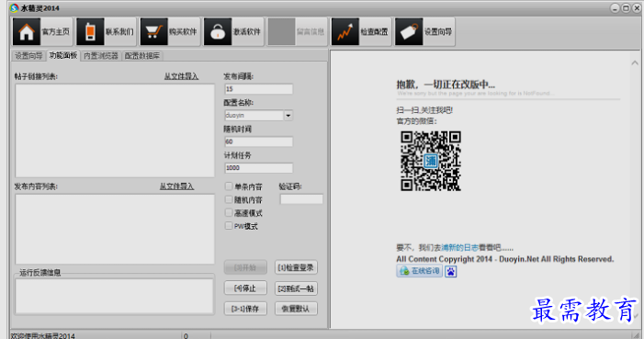Expand the 配置名称 duoyin dropdown
The height and width of the screenshot is (339, 644).
coord(288,116)
